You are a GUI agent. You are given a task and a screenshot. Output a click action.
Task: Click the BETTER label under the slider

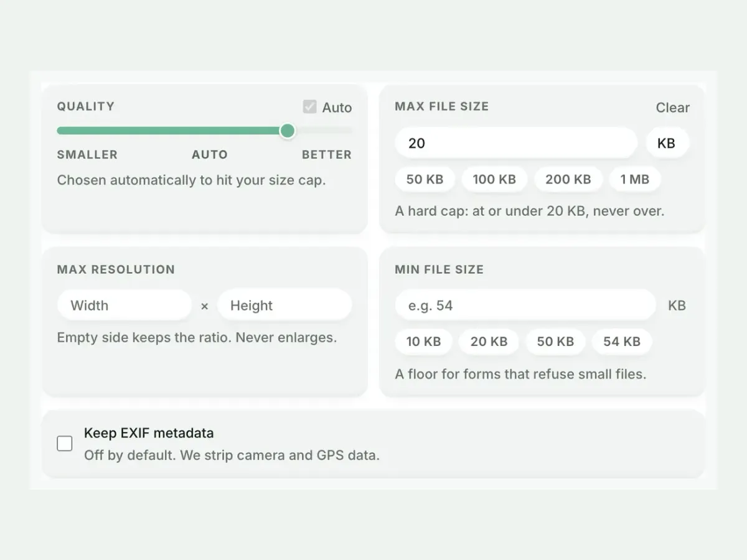click(x=327, y=154)
